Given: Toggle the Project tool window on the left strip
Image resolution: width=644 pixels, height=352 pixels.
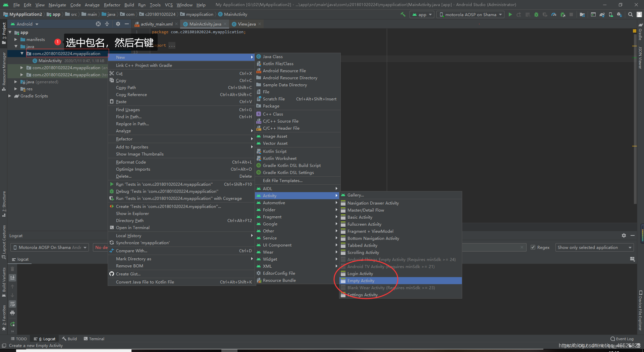Looking at the screenshot, I should (x=4, y=33).
